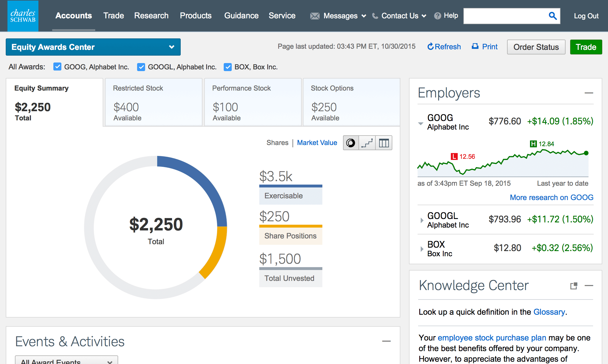
Task: Click the Contact Us phone icon
Action: click(375, 16)
